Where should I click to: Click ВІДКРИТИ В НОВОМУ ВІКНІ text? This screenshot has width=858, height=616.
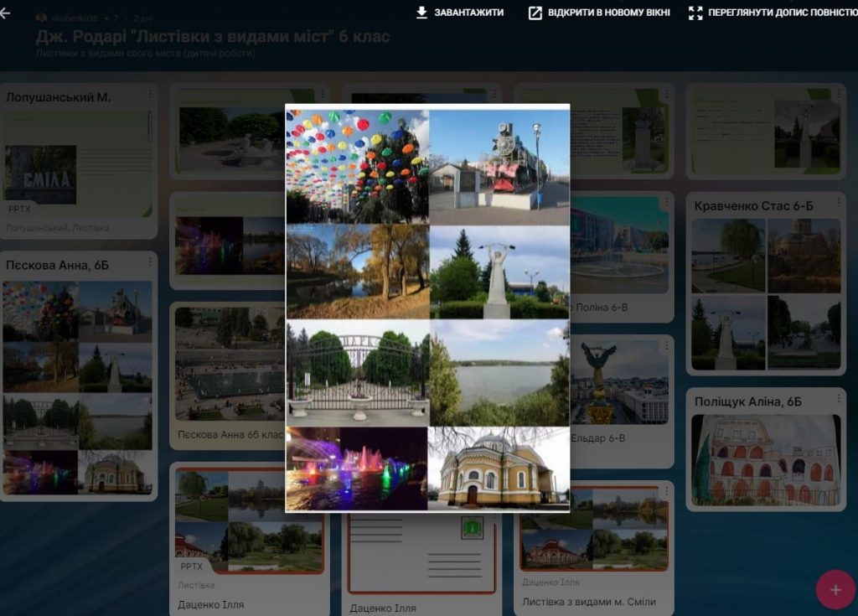click(x=609, y=13)
